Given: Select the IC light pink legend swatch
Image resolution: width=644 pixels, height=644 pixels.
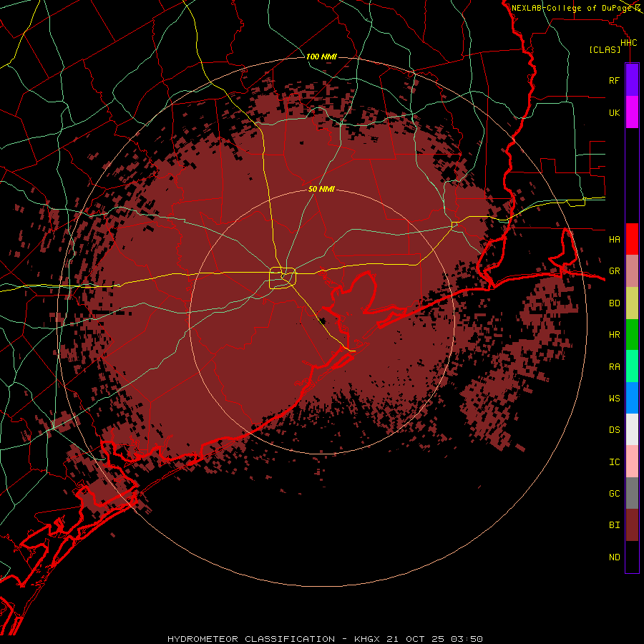Looking at the screenshot, I should pyautogui.click(x=632, y=462).
